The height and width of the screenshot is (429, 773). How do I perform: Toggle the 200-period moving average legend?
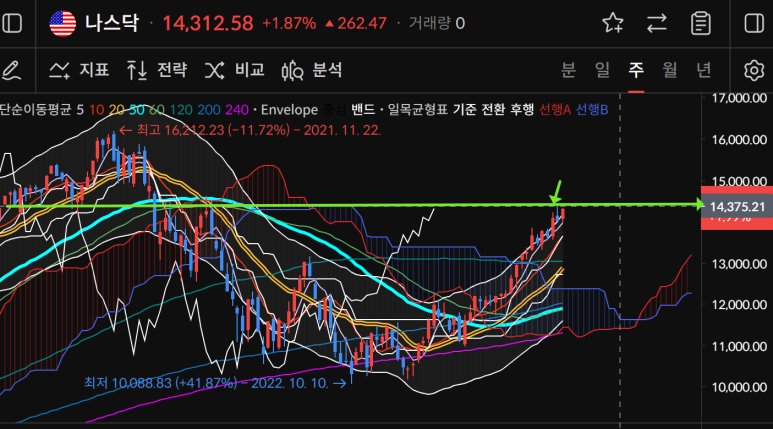(x=209, y=109)
